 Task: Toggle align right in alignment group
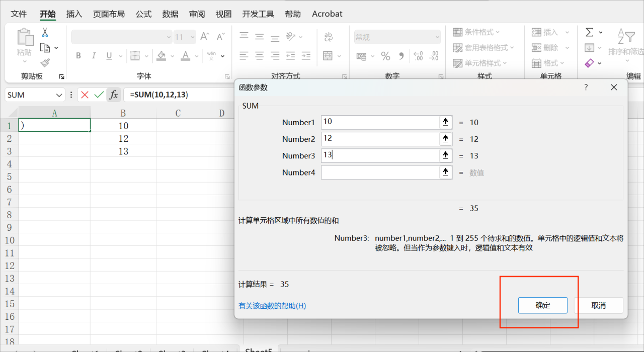275,56
